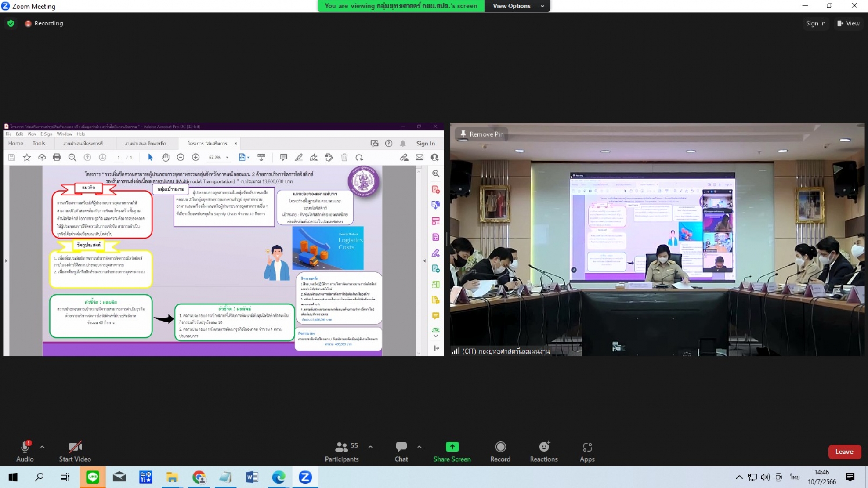Open the Reactions menu
868x488 pixels.
pyautogui.click(x=544, y=451)
